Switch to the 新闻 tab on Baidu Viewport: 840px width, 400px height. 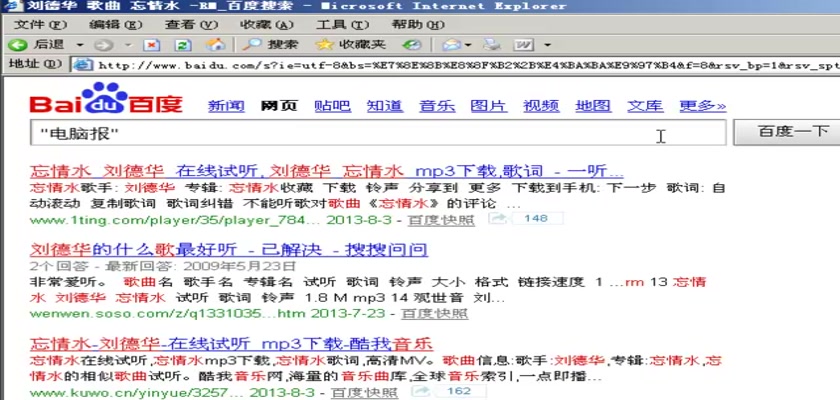pyautogui.click(x=226, y=106)
